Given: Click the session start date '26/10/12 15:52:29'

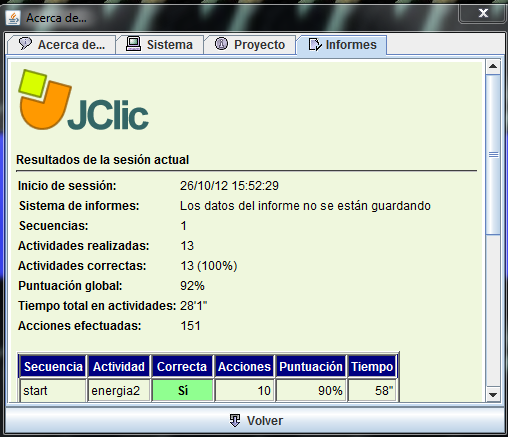Looking at the screenshot, I should [229, 186].
